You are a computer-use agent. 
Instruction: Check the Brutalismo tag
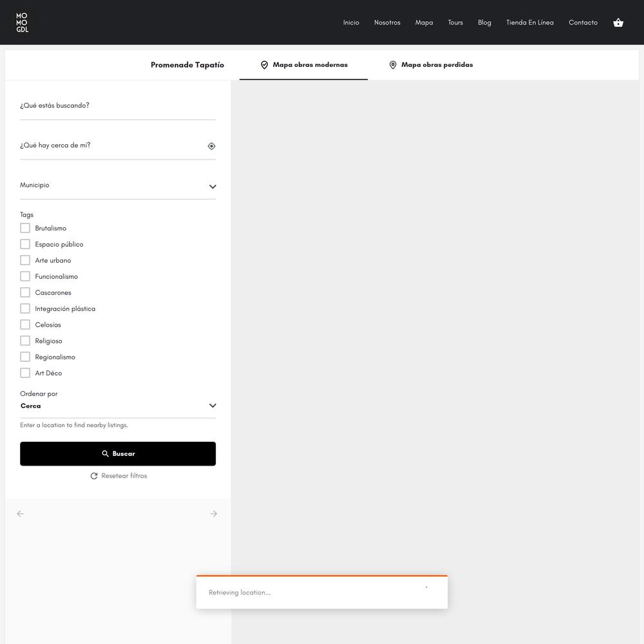25,228
